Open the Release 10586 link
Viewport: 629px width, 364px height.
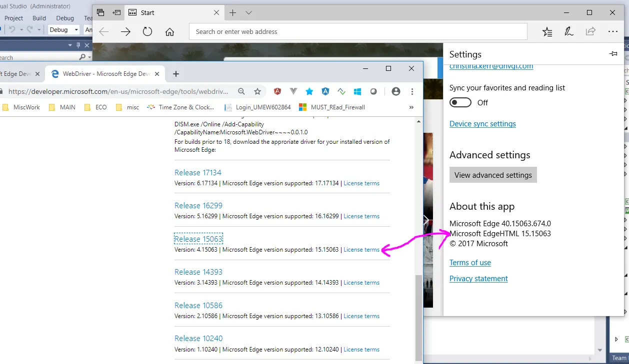tap(198, 306)
